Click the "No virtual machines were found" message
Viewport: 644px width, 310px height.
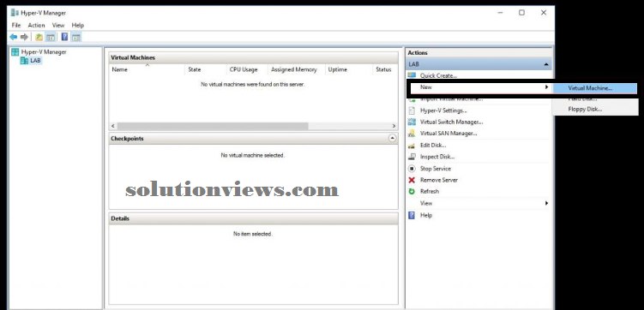[x=253, y=85]
